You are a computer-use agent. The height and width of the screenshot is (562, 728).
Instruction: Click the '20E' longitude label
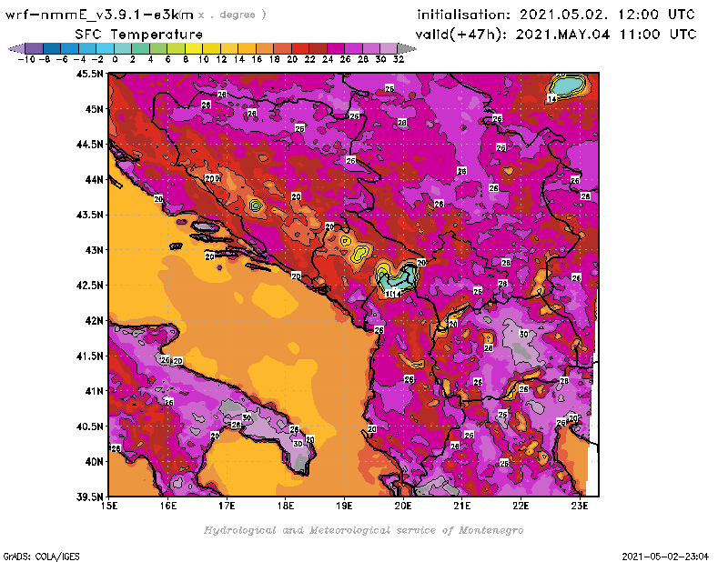point(403,506)
